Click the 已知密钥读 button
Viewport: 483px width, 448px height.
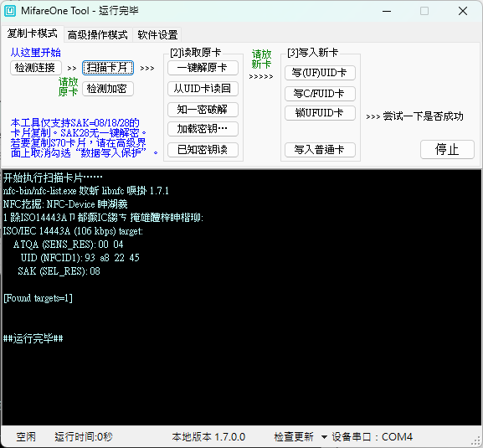[203, 150]
